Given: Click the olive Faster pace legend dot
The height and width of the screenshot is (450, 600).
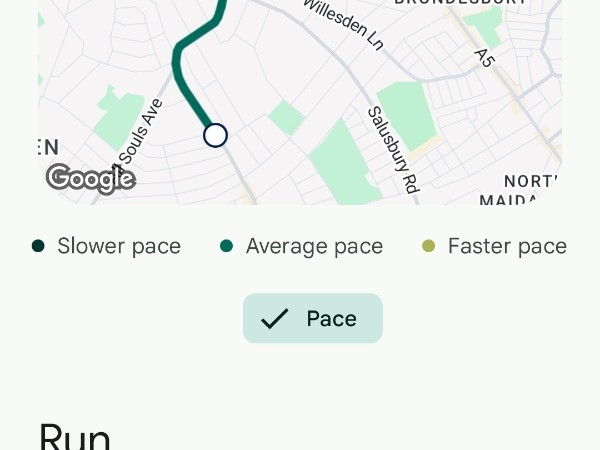Looking at the screenshot, I should (x=429, y=246).
